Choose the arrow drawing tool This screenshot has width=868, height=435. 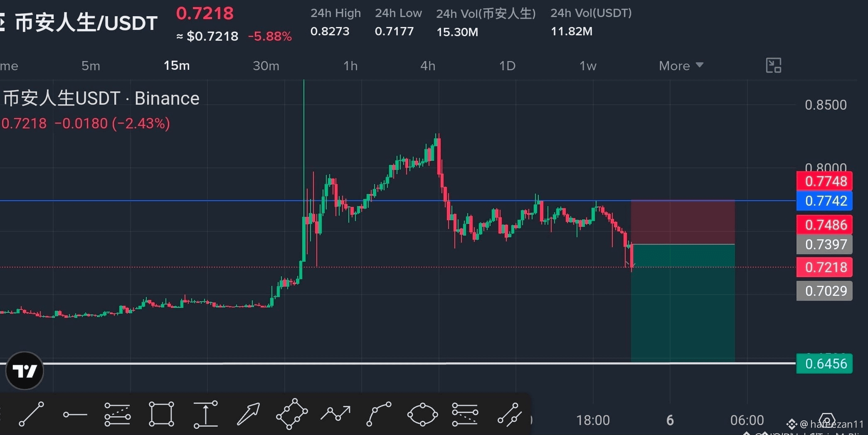click(x=249, y=414)
